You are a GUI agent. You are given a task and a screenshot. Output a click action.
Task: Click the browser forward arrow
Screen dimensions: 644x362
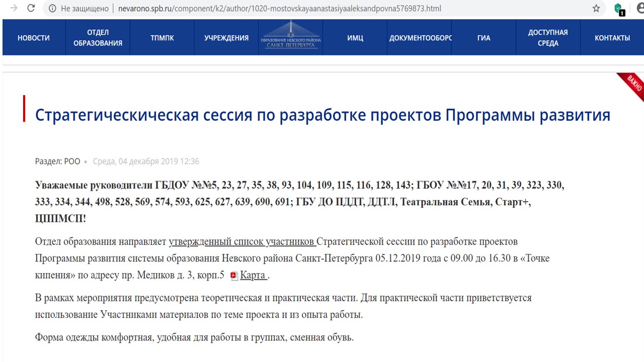coord(14,9)
